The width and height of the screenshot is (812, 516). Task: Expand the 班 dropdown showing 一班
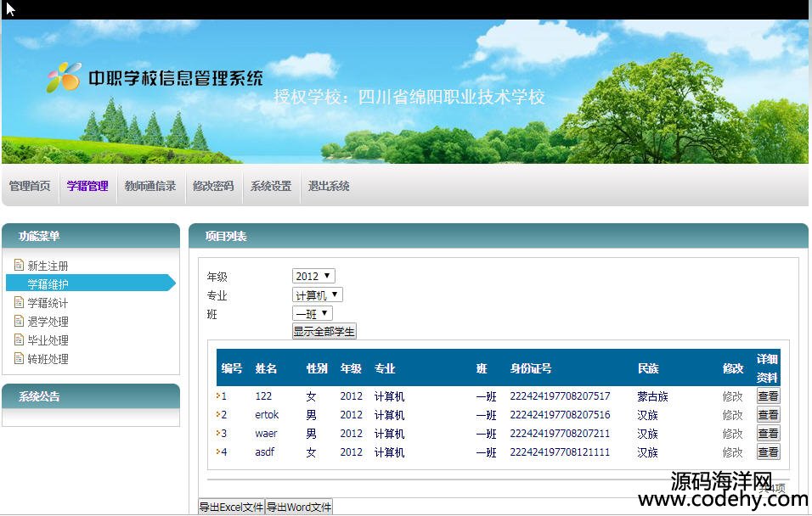pos(312,313)
